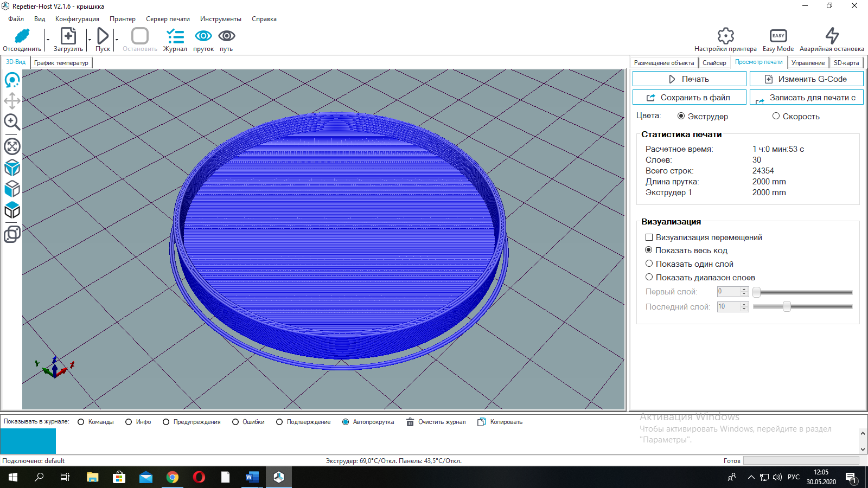Switch to the Слайсер tab
Screen dimensions: 868x488
pyautogui.click(x=714, y=63)
